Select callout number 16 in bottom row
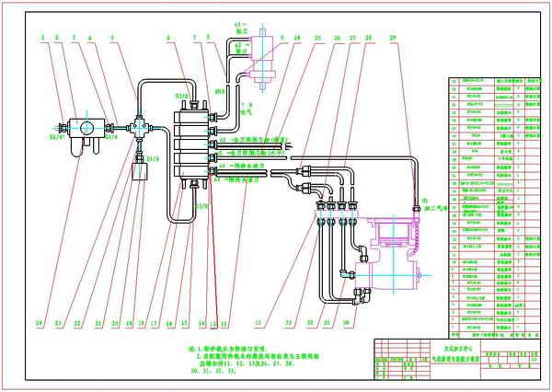The image size is (552, 392). point(169,324)
